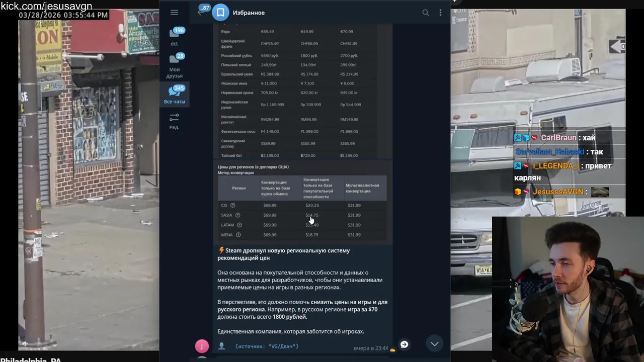Click the Японская иена row label
This screenshot has height=362, width=644.
[234, 83]
